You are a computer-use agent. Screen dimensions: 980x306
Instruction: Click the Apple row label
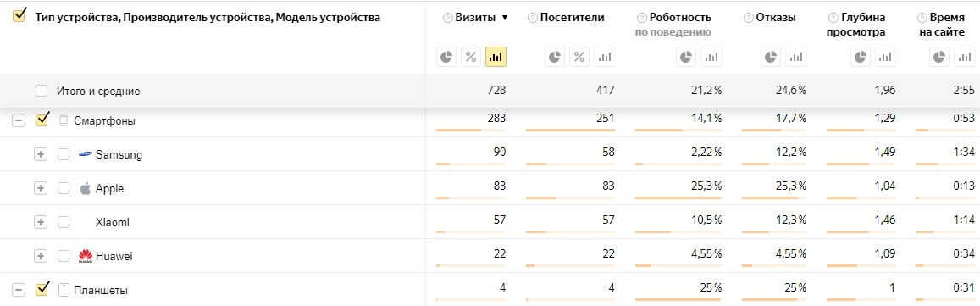tap(109, 188)
